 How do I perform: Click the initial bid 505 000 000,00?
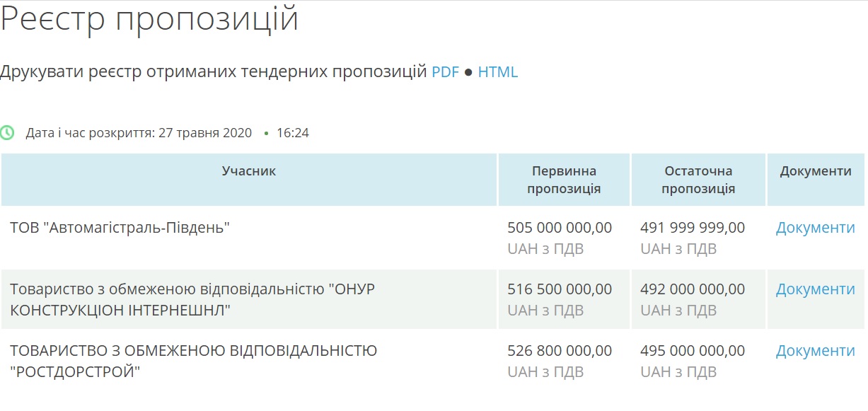(x=560, y=228)
